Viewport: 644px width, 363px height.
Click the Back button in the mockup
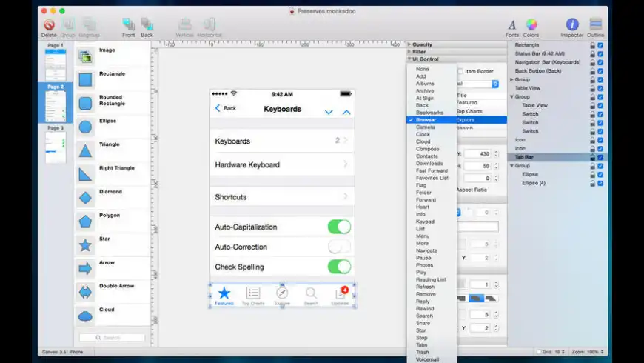click(x=225, y=108)
